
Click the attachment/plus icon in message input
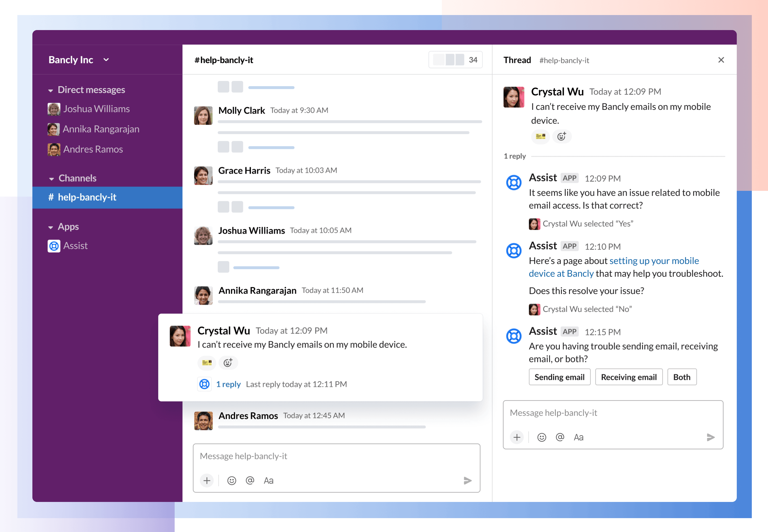pyautogui.click(x=207, y=480)
